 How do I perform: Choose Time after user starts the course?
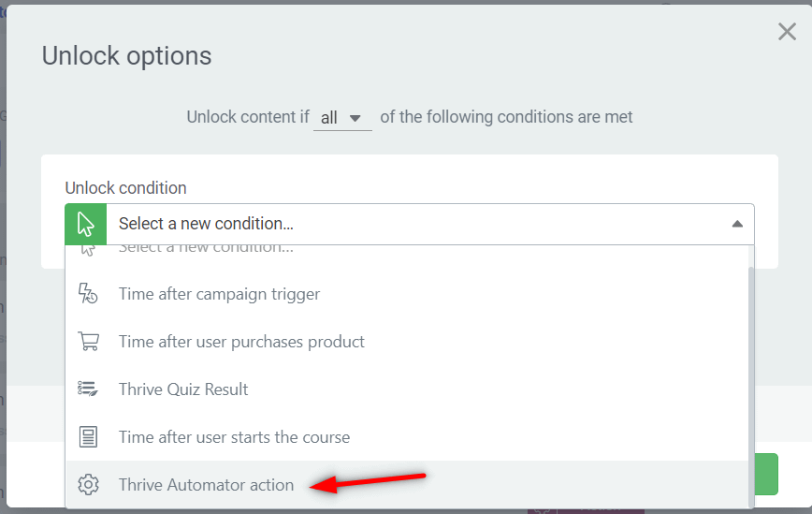pyautogui.click(x=234, y=437)
